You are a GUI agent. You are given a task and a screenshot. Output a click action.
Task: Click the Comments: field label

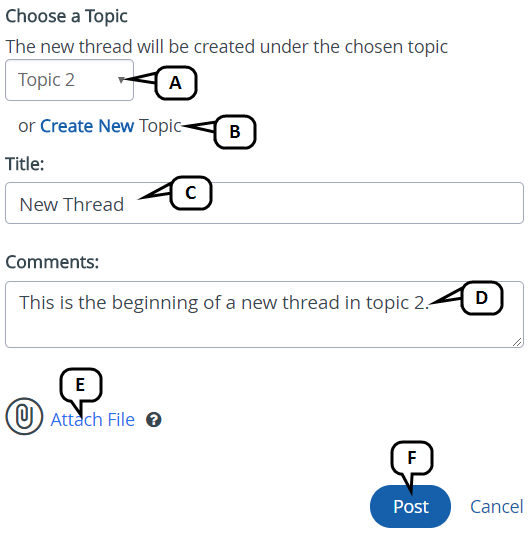[x=52, y=262]
